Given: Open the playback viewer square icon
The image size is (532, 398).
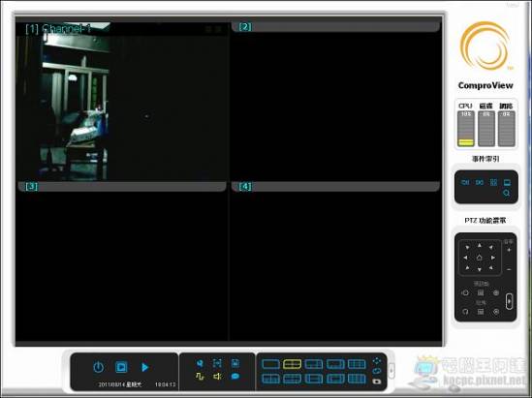Looking at the screenshot, I should (x=121, y=367).
